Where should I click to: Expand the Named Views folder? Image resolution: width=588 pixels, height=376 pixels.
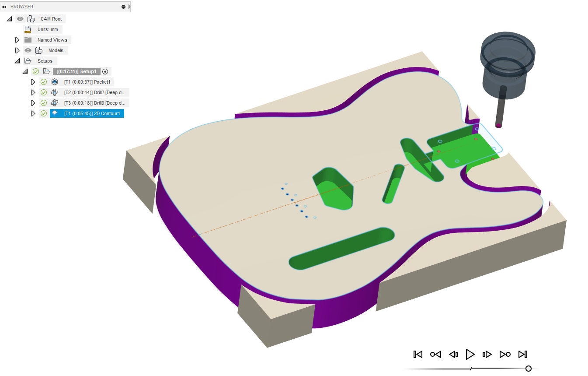coord(17,40)
